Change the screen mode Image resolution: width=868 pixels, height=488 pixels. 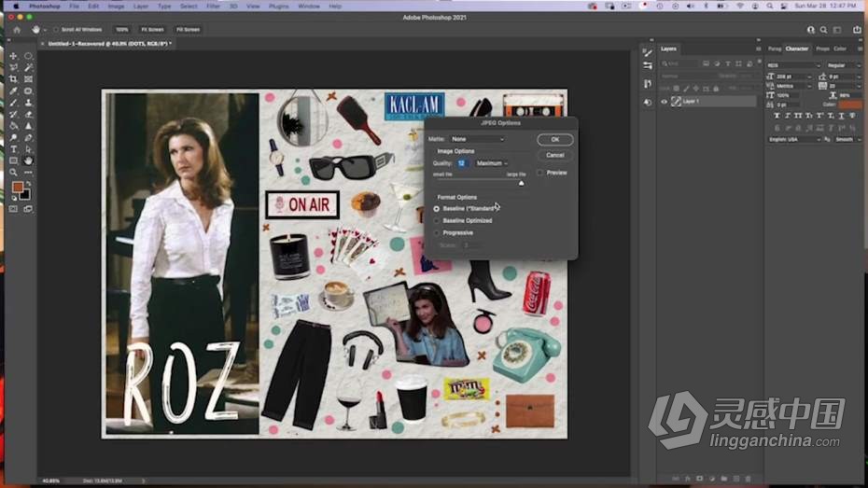(28, 209)
